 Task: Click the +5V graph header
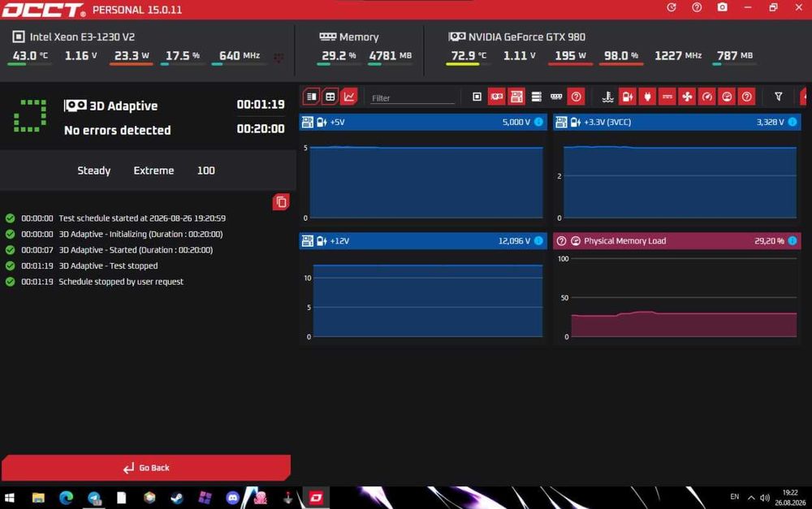[x=423, y=123]
